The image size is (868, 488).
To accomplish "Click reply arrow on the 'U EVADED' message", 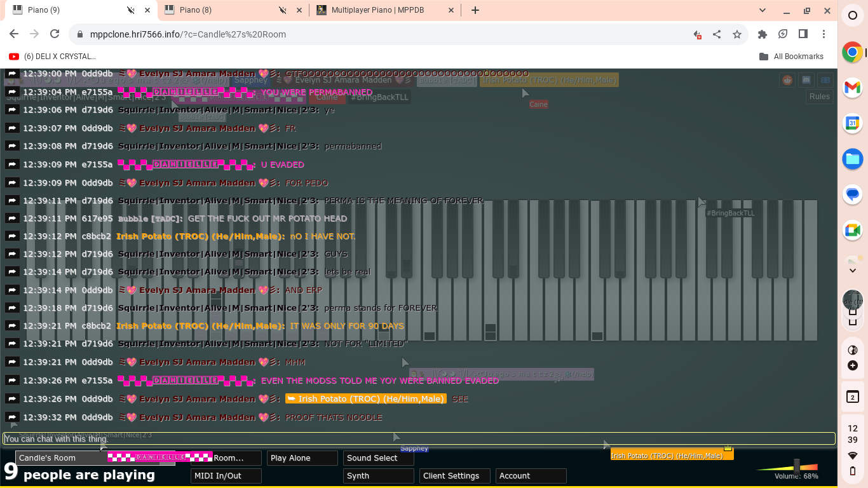I will (x=12, y=164).
